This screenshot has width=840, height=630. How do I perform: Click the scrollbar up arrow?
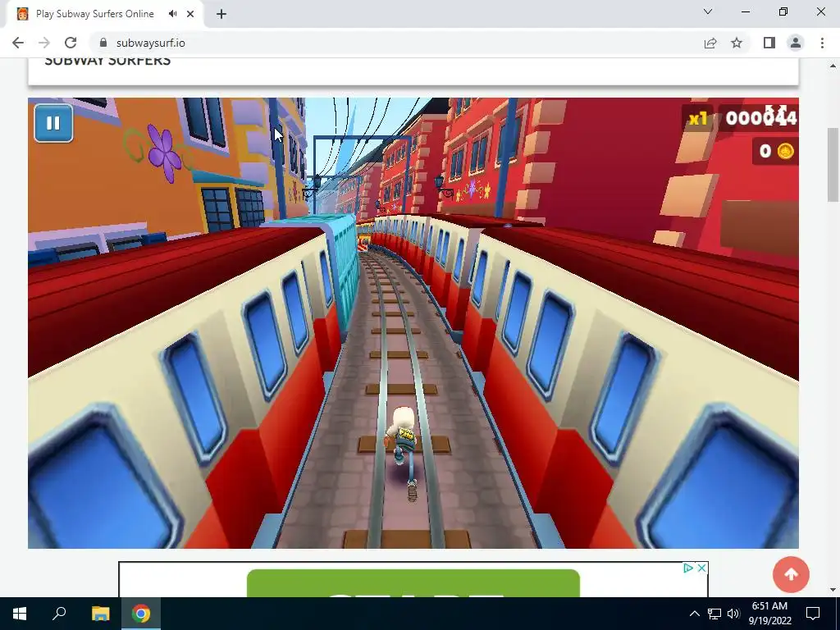pos(833,66)
